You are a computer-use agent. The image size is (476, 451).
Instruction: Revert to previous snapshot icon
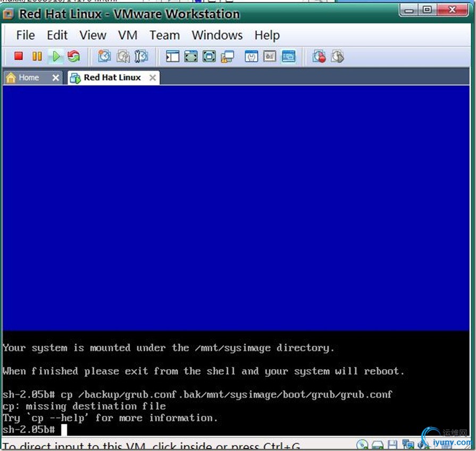point(123,56)
